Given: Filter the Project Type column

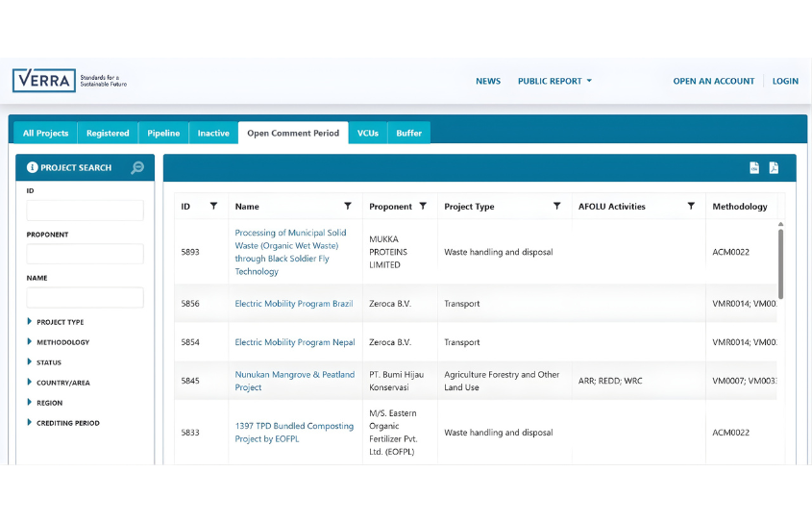Looking at the screenshot, I should (x=556, y=206).
